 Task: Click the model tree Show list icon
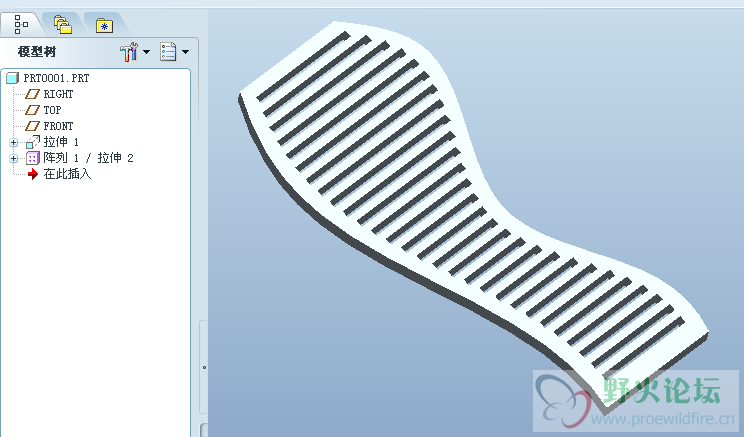pyautogui.click(x=168, y=52)
